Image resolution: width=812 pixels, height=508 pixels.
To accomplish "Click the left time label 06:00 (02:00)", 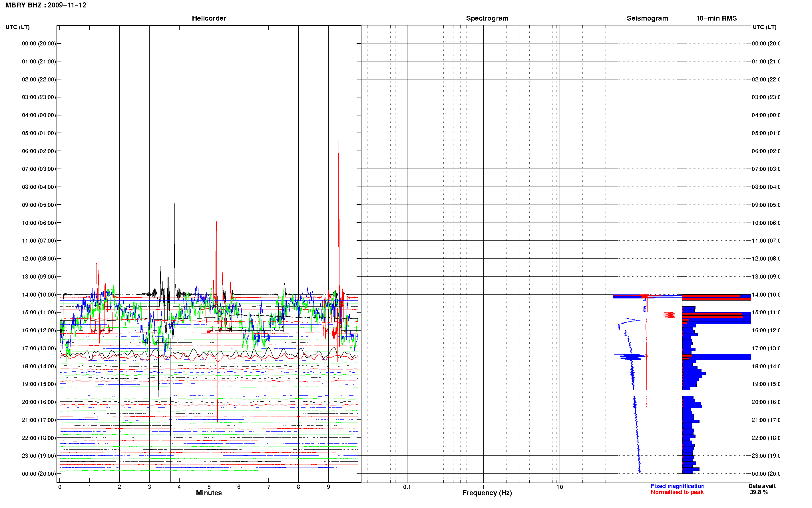I will (39, 151).
